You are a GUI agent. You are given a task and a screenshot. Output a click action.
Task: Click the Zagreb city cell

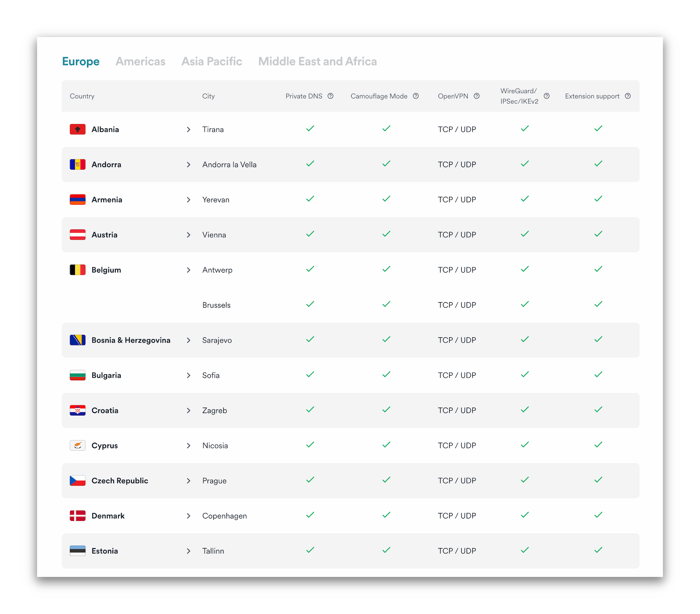(x=215, y=411)
